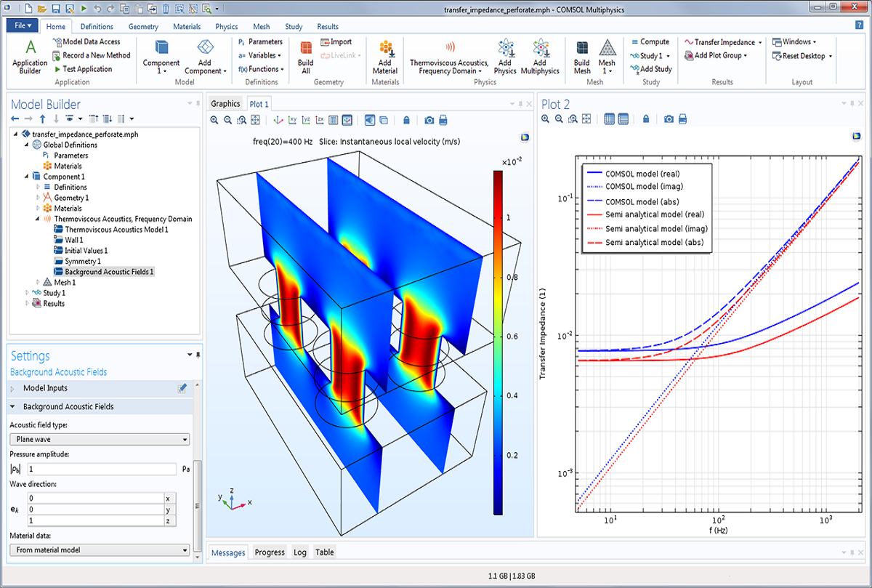The width and height of the screenshot is (872, 588).
Task: Click the Import geometry button
Action: pyautogui.click(x=336, y=42)
